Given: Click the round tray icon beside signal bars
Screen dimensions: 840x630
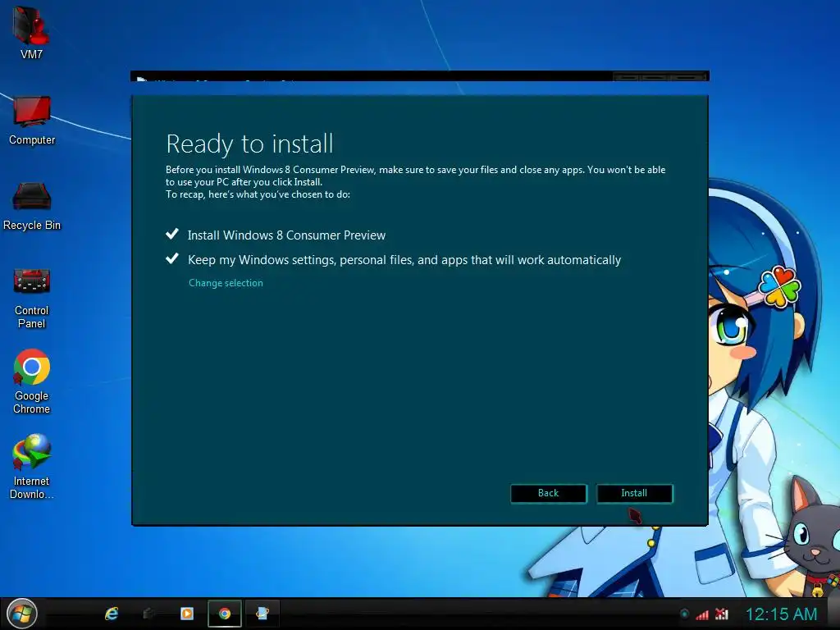Looking at the screenshot, I should click(x=684, y=614).
